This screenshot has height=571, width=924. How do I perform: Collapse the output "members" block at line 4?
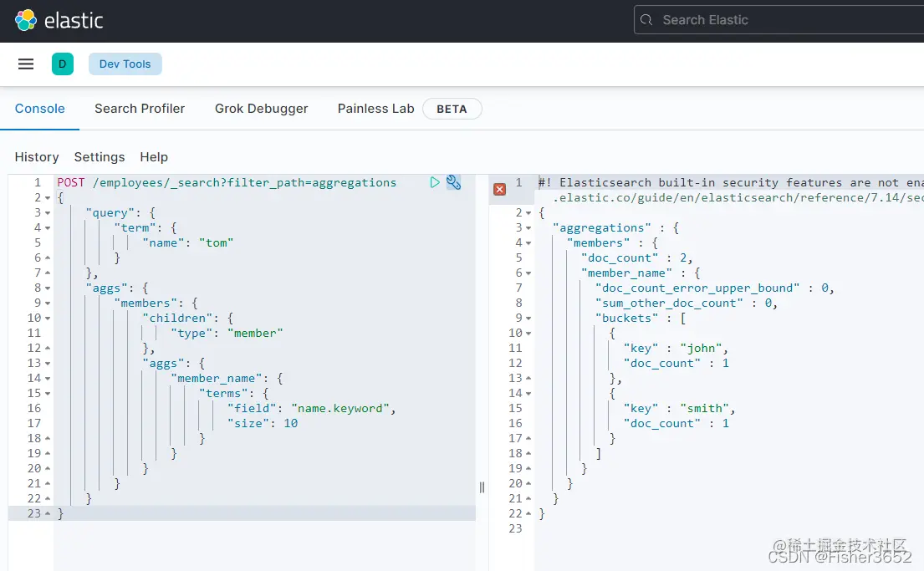click(x=528, y=242)
